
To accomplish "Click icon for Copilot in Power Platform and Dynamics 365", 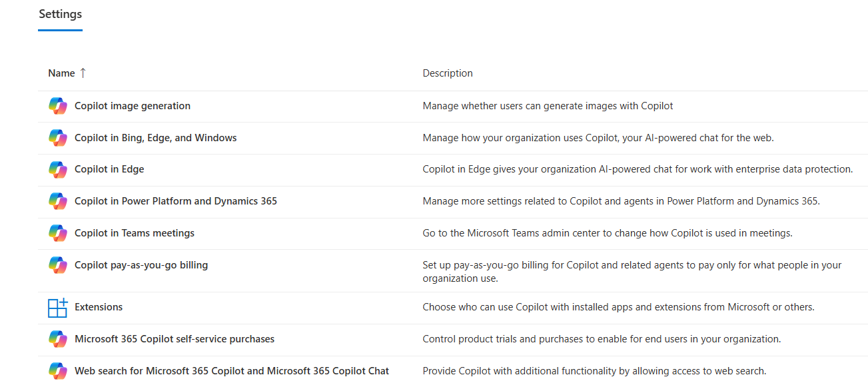I will (58, 201).
